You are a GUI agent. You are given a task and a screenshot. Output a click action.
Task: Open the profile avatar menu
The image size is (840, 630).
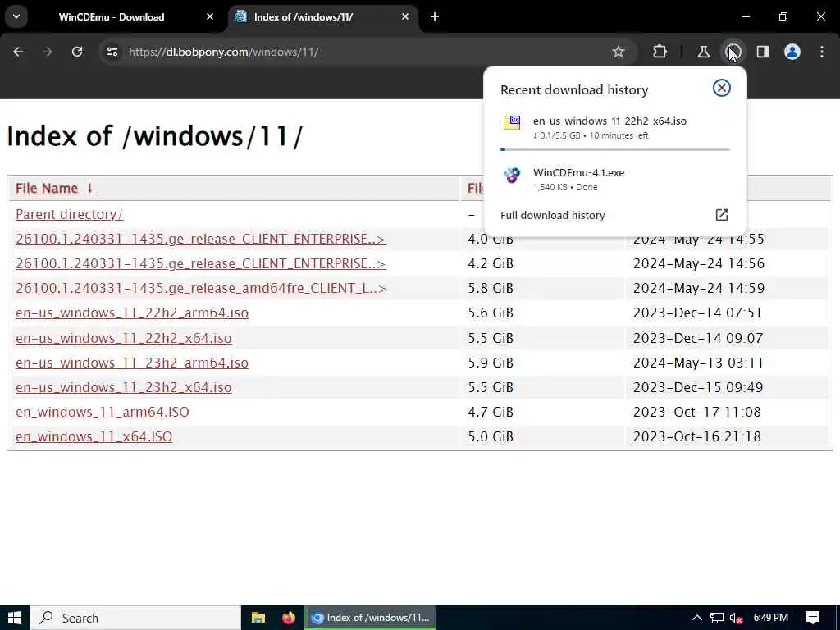(x=792, y=52)
